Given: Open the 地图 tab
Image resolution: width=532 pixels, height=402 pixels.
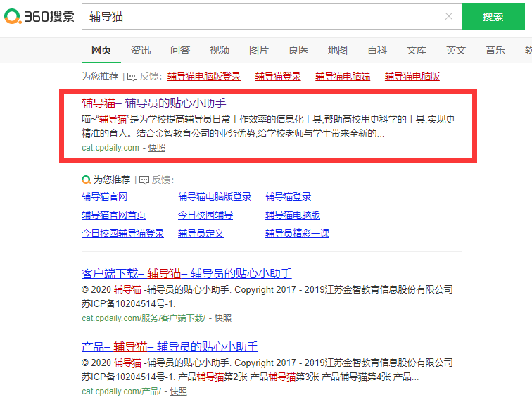Looking at the screenshot, I should tap(338, 50).
